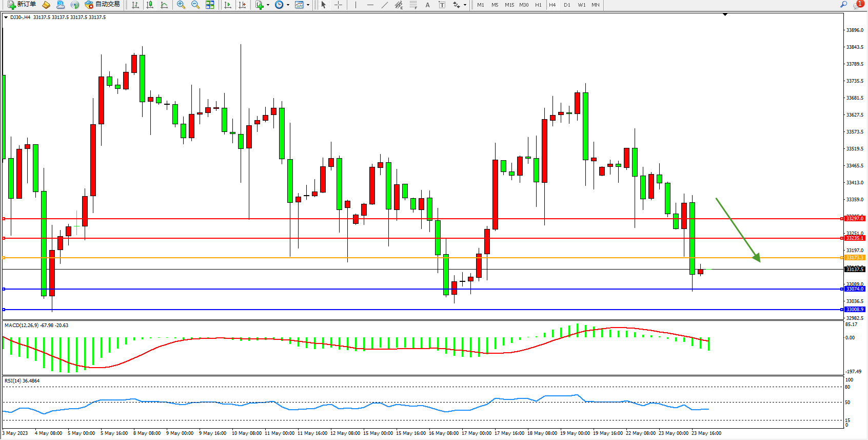Tile chart windows with grid icon
Viewport: 868px width, 440px height.
coord(210,5)
